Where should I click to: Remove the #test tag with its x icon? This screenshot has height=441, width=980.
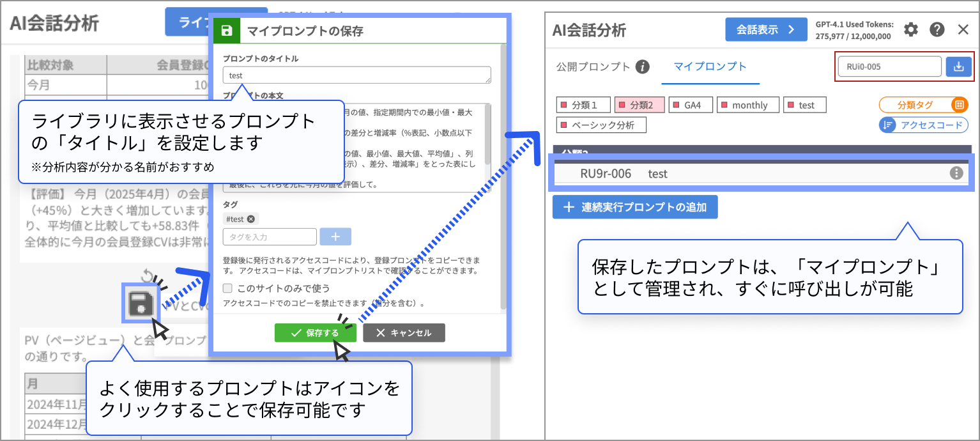click(x=251, y=219)
